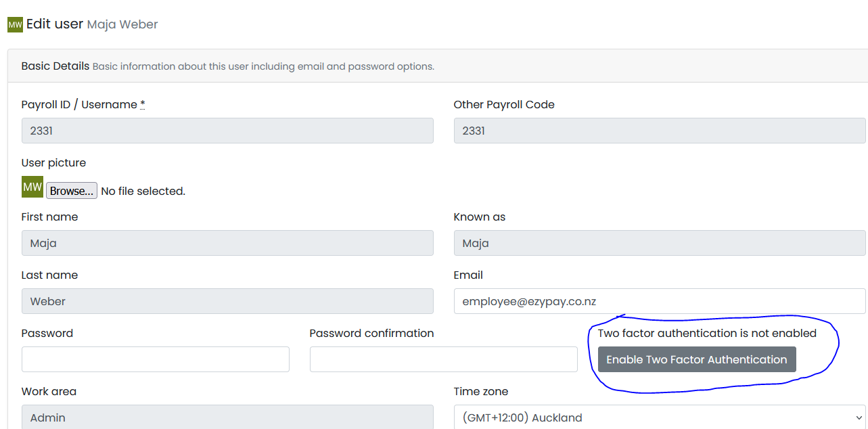The image size is (868, 429).
Task: Click the Other Payroll Code field
Action: point(659,131)
